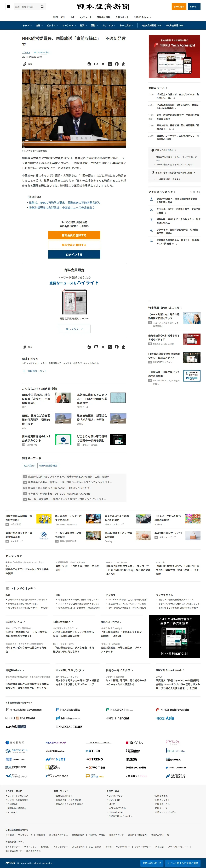The height and width of the screenshot is (868, 206).
Task: Expand the マーケット navigation dropdown
Action: pyautogui.click(x=69, y=25)
